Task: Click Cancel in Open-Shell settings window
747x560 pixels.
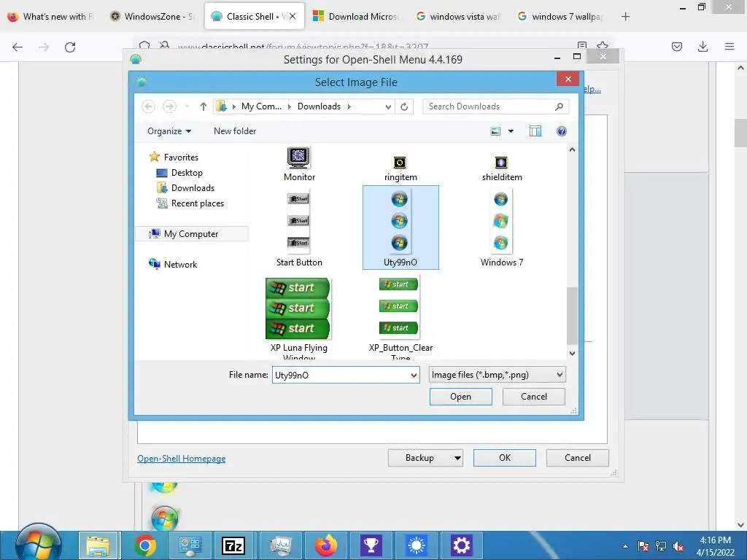Action: (578, 458)
